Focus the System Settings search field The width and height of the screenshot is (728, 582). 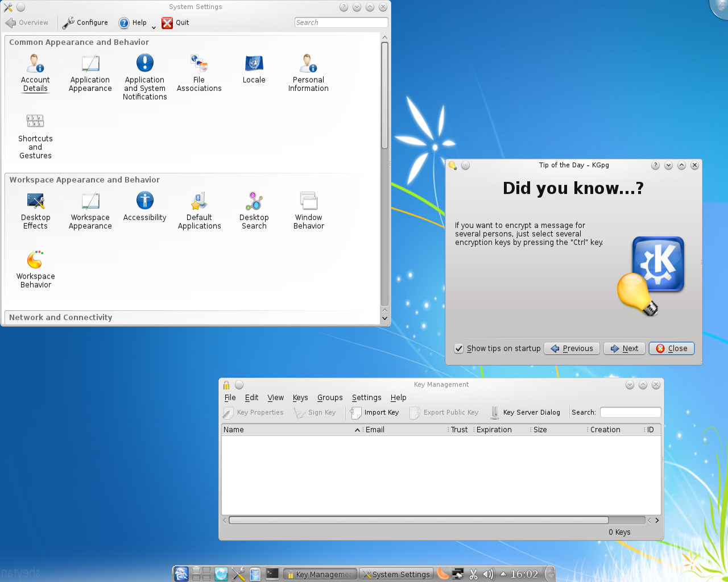click(x=341, y=23)
